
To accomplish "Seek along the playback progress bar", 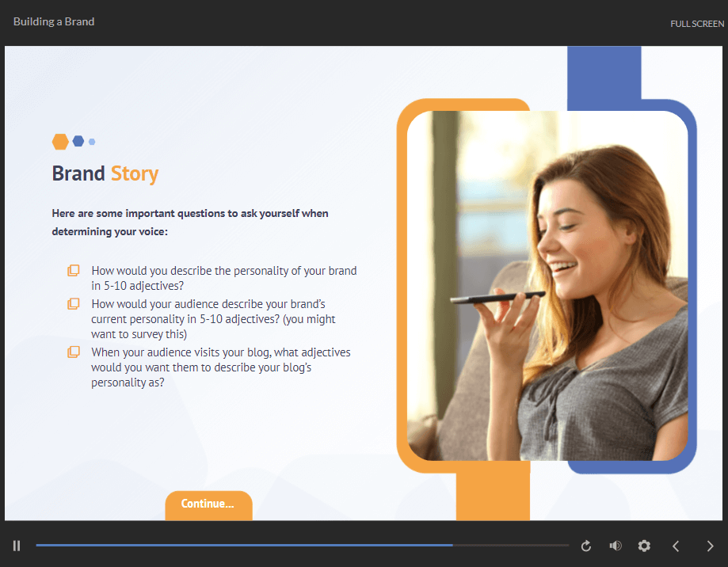I will pyautogui.click(x=303, y=545).
